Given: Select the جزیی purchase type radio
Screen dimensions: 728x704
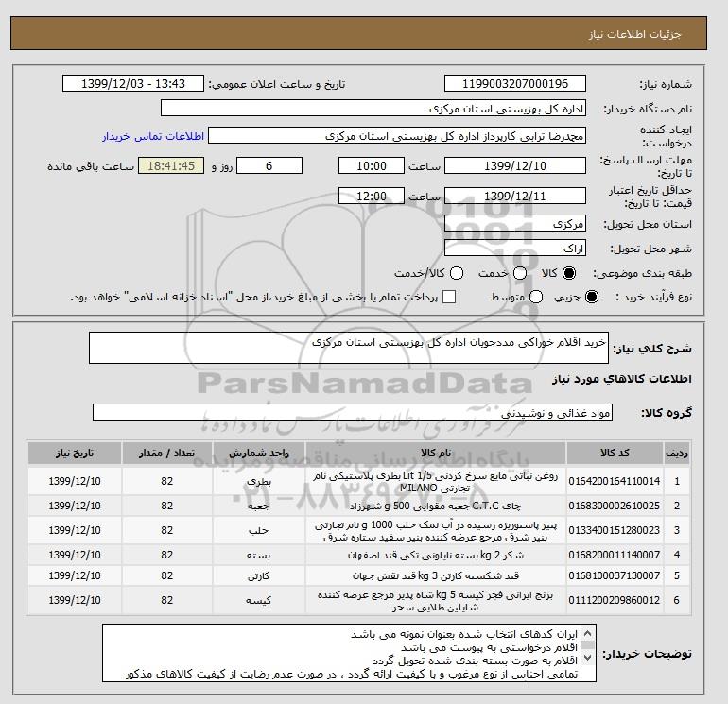Looking at the screenshot, I should pos(592,297).
